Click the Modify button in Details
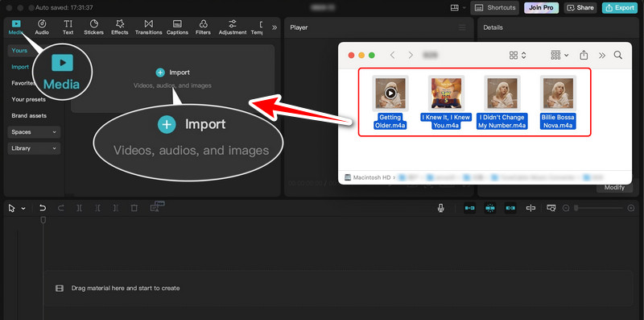Image resolution: width=644 pixels, height=320 pixels. tap(614, 188)
